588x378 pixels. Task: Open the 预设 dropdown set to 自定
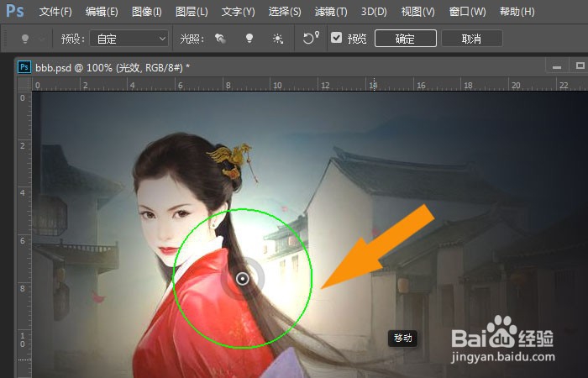(x=129, y=39)
